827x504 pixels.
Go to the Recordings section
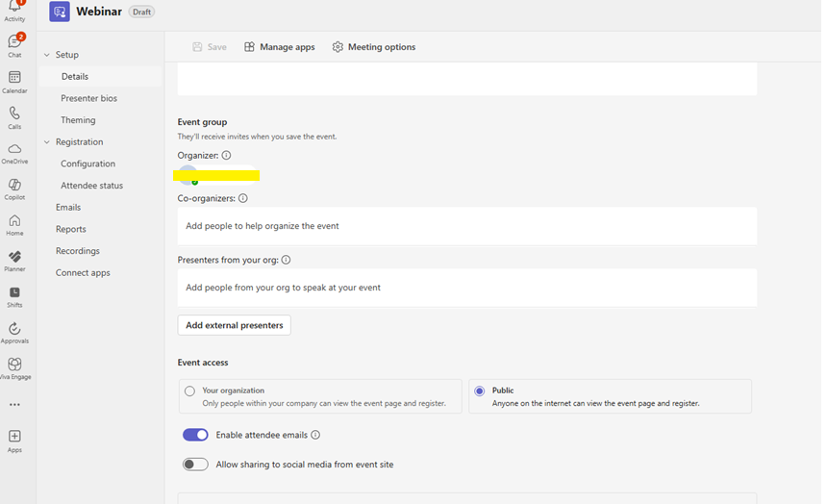tap(78, 251)
